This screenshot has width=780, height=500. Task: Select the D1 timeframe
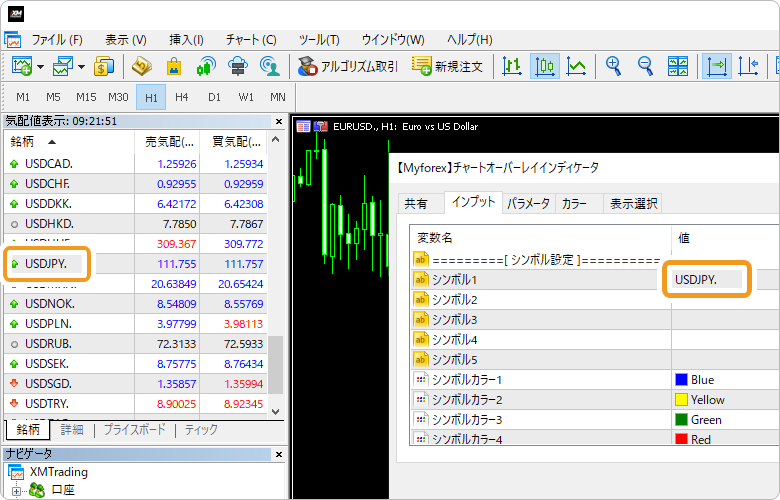[x=214, y=97]
